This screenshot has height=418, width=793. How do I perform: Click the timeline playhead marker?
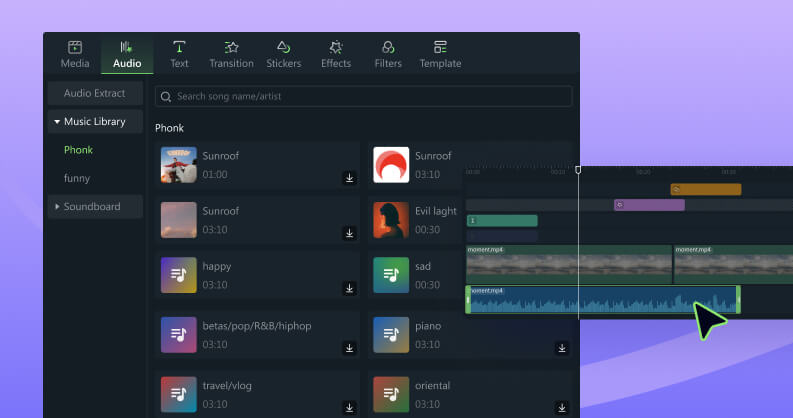click(578, 170)
